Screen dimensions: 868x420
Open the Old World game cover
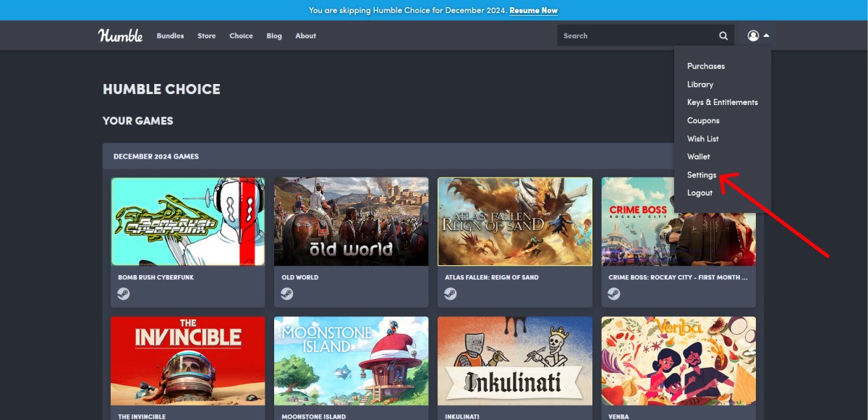click(x=351, y=222)
